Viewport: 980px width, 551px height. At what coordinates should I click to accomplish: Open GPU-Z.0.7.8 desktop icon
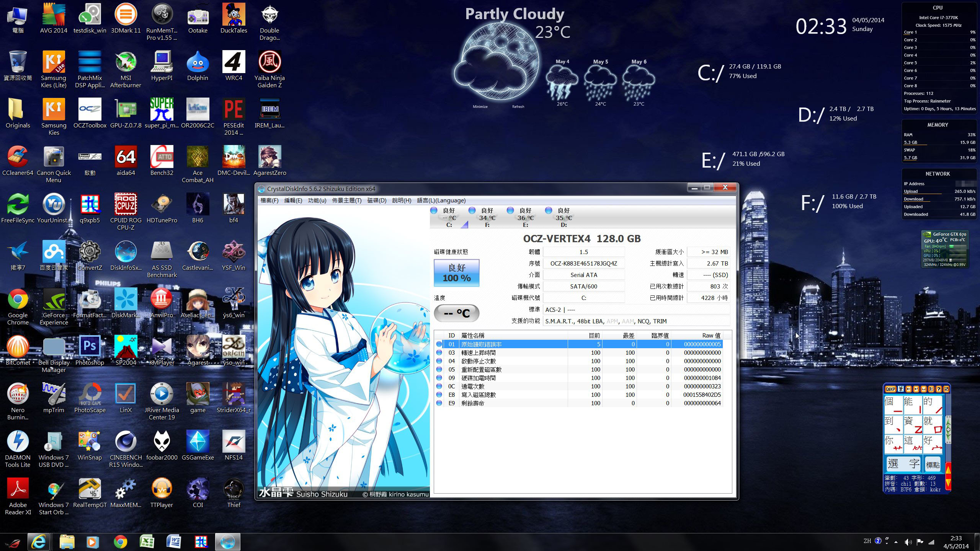pyautogui.click(x=126, y=113)
